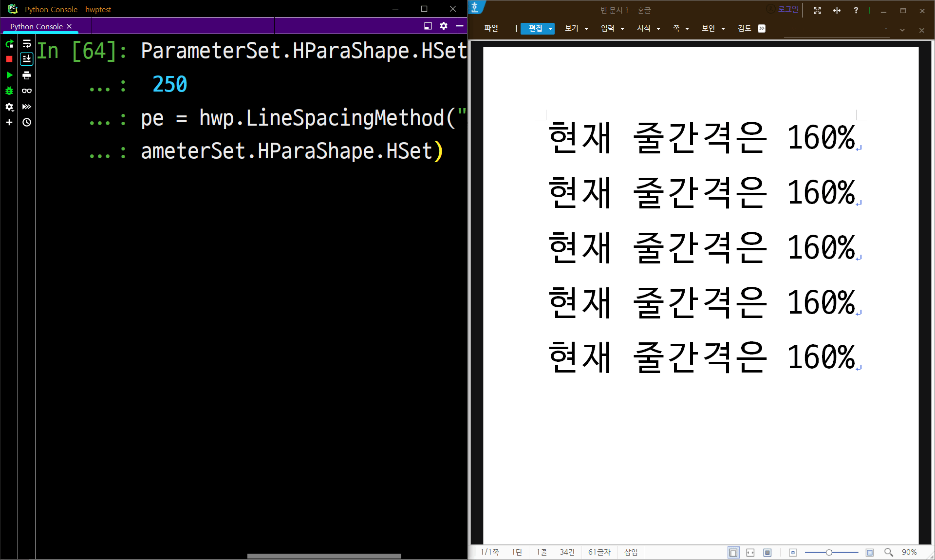Screen dimensions: 935x560
Task: Open the 검토 menu
Action: (x=744, y=28)
